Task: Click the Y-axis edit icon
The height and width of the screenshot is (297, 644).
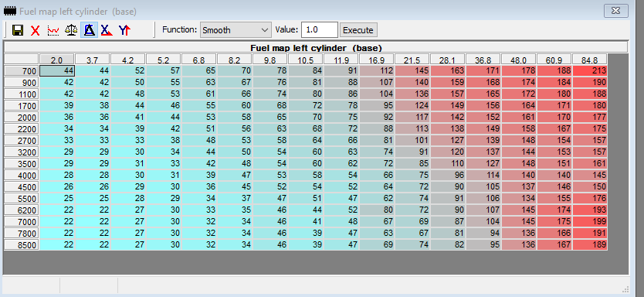Action: (124, 30)
